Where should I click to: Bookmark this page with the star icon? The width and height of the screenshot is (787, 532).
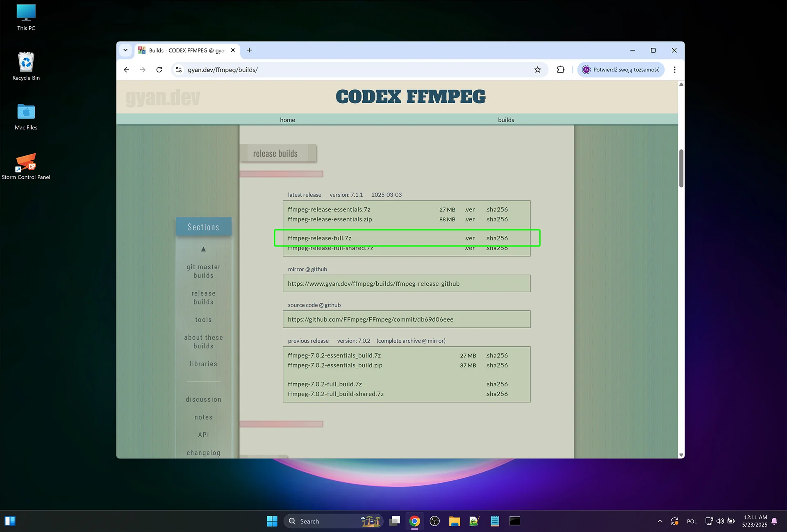pyautogui.click(x=537, y=70)
